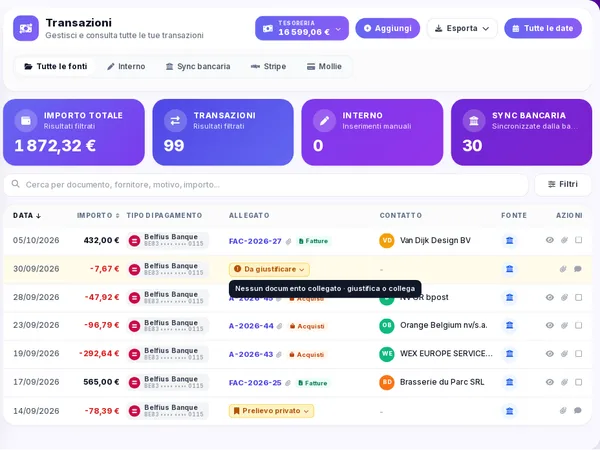600x450 pixels.
Task: Click the bank source icon for 14/09/2026 row
Action: pyautogui.click(x=509, y=411)
